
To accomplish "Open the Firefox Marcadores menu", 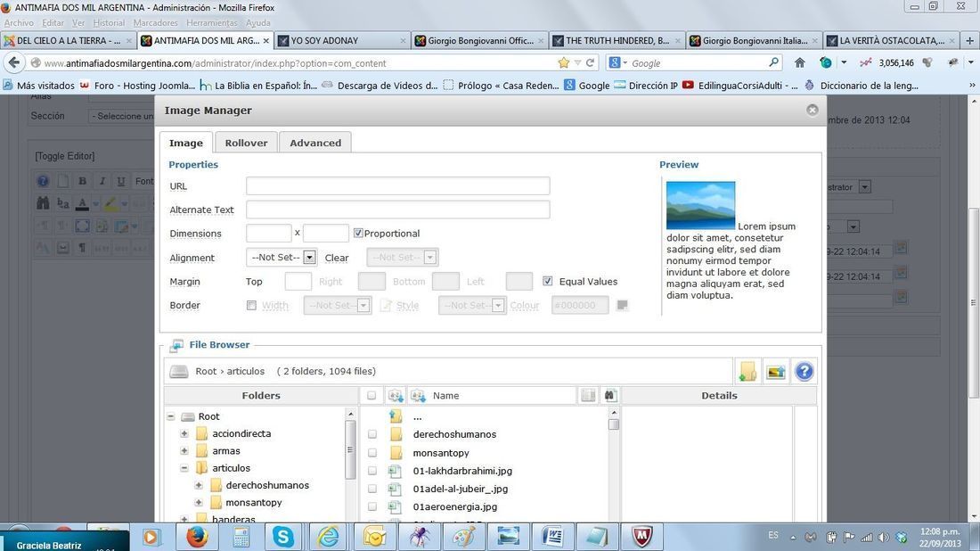I will pos(156,23).
